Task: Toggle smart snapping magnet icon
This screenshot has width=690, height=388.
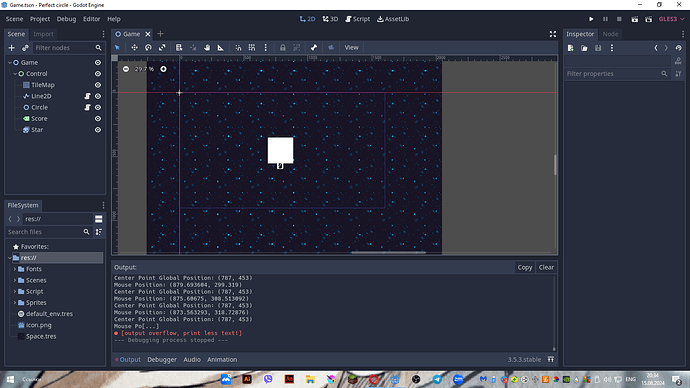Action: click(238, 48)
